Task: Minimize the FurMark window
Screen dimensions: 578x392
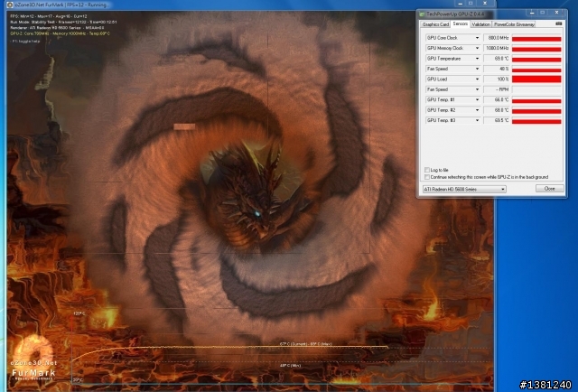Action: 460,3
